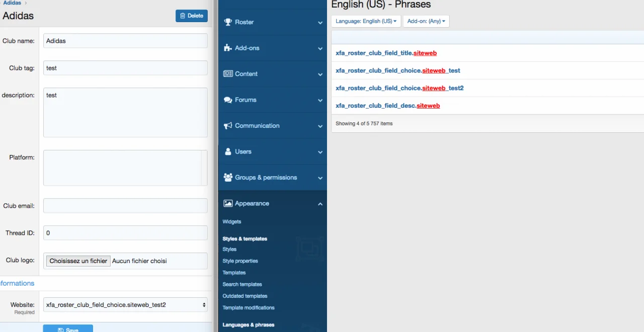
Task: Collapse the Appearance section chevron
Action: point(320,204)
